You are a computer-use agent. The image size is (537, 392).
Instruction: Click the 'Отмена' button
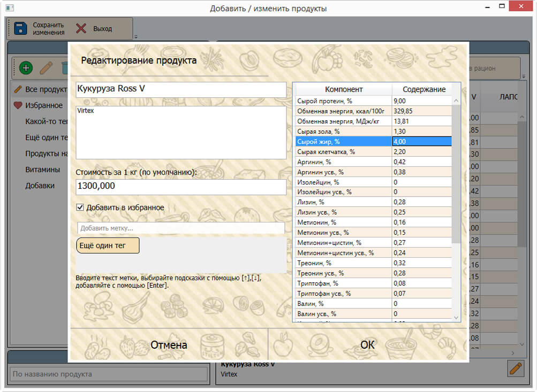point(169,344)
